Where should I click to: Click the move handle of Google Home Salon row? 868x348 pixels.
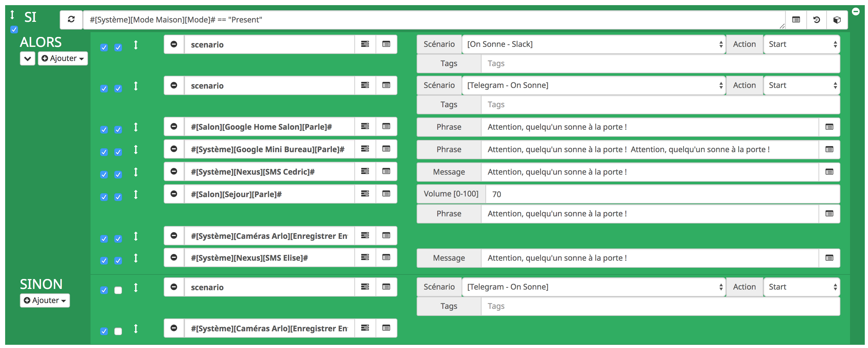click(136, 127)
